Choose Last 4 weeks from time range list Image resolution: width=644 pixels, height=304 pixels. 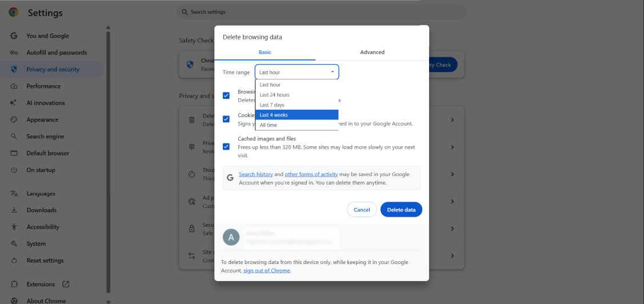pyautogui.click(x=297, y=115)
